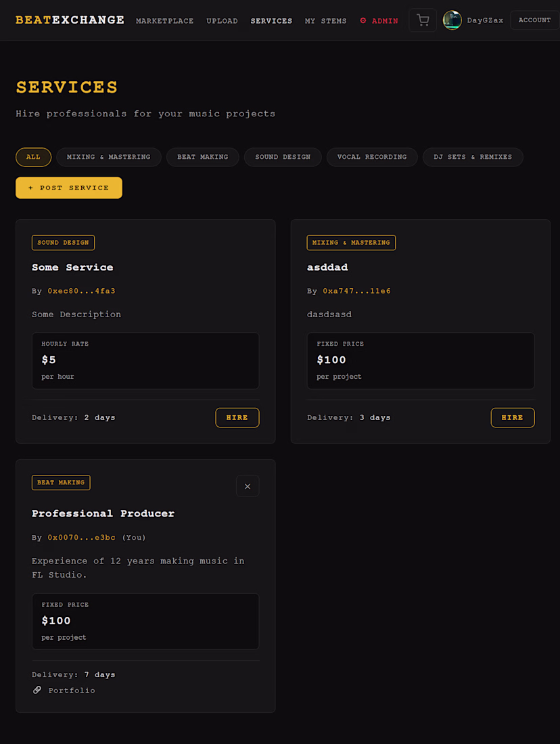Hire the asddad service provider

tap(513, 418)
